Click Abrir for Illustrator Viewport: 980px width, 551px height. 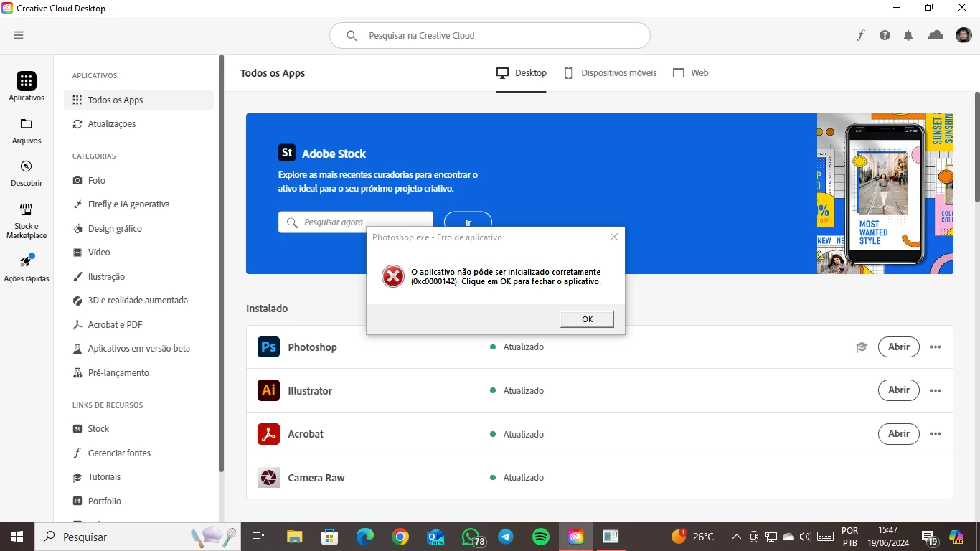(x=898, y=390)
